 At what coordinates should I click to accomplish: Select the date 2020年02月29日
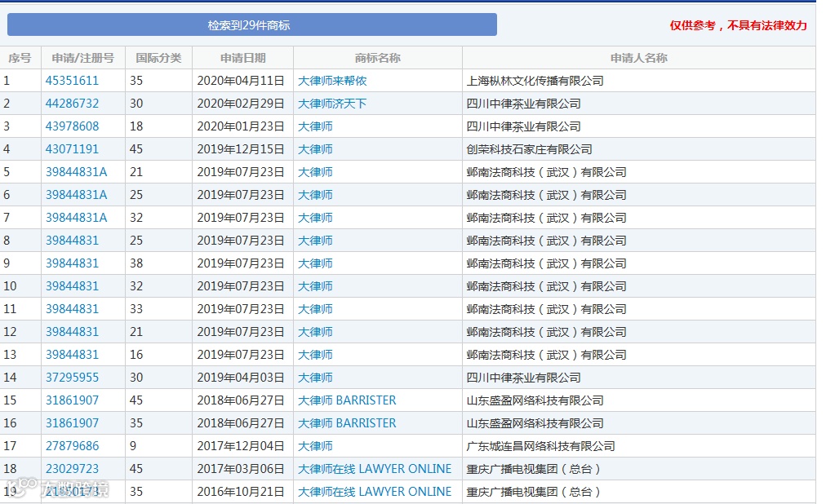241,104
